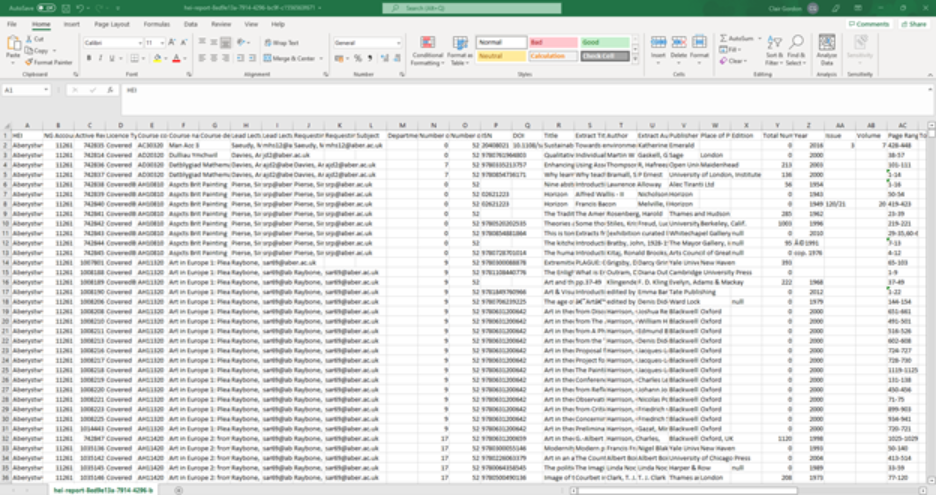Open Conditional Formatting menu
The image size is (936, 495).
(427, 51)
